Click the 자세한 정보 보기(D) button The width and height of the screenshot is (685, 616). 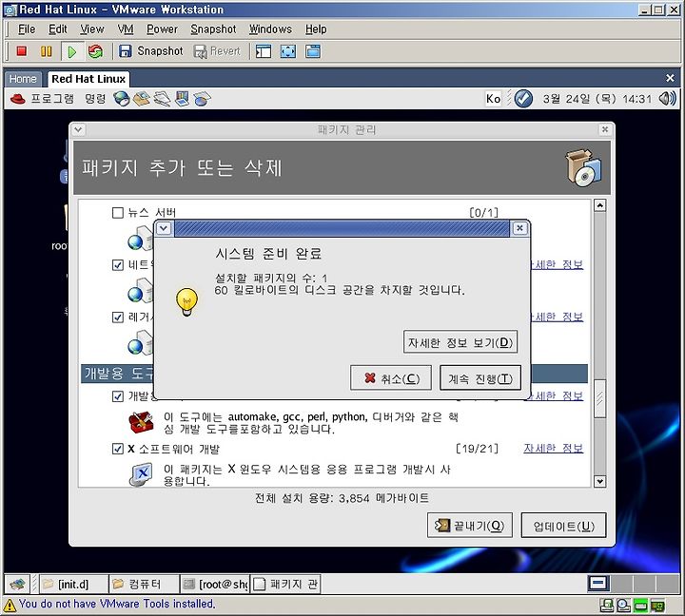click(460, 342)
